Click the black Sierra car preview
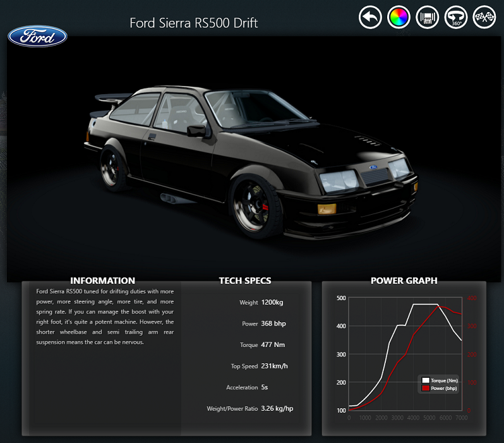The image size is (504, 443). pos(251,162)
